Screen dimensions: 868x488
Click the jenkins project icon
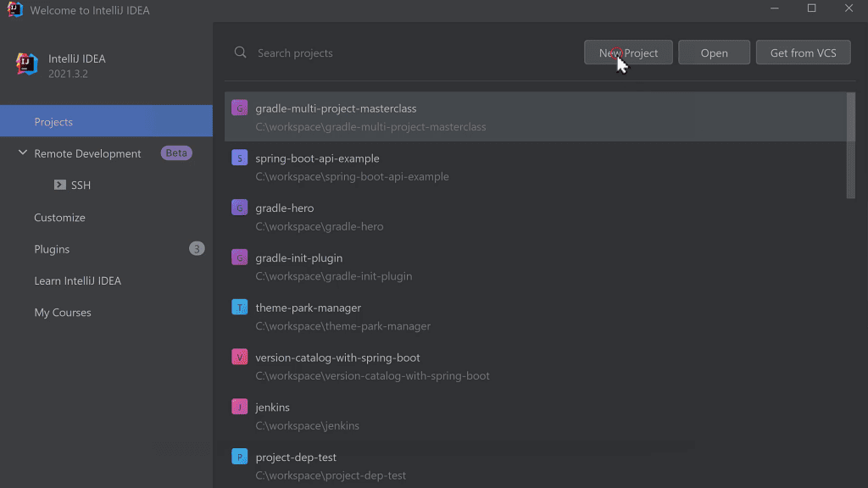tap(240, 407)
